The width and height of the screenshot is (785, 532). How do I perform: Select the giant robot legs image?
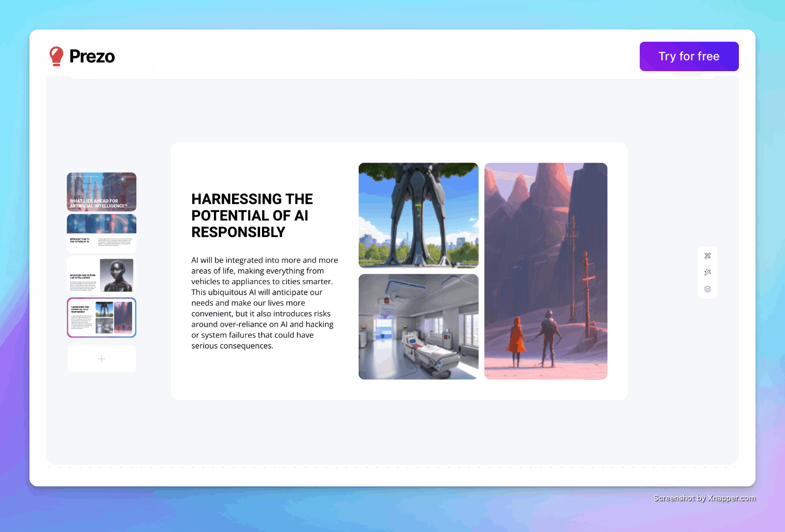[x=419, y=215]
